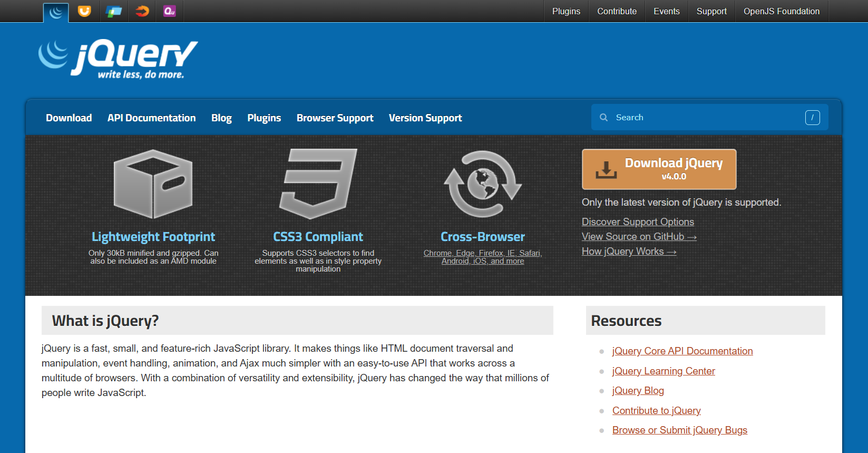Go to Blog navigation item

221,118
